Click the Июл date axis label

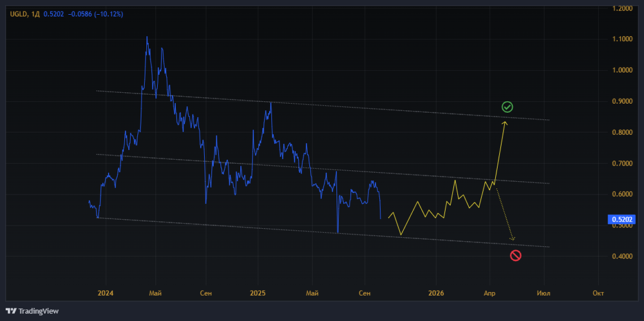544,293
